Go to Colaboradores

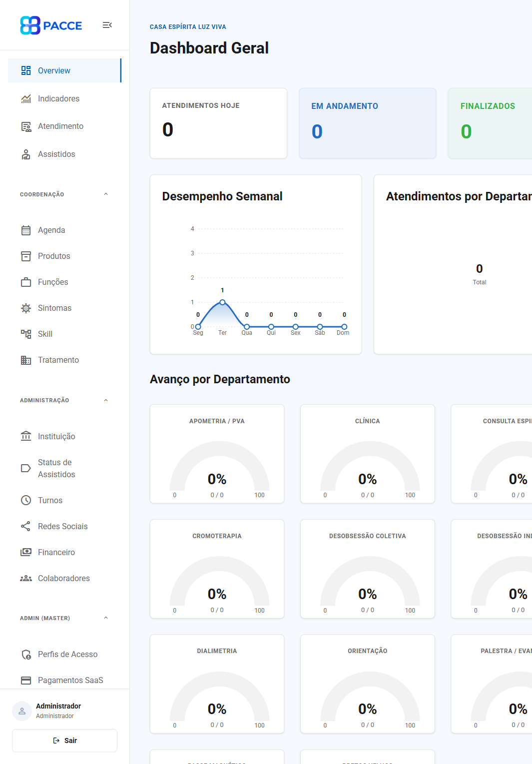coord(64,578)
